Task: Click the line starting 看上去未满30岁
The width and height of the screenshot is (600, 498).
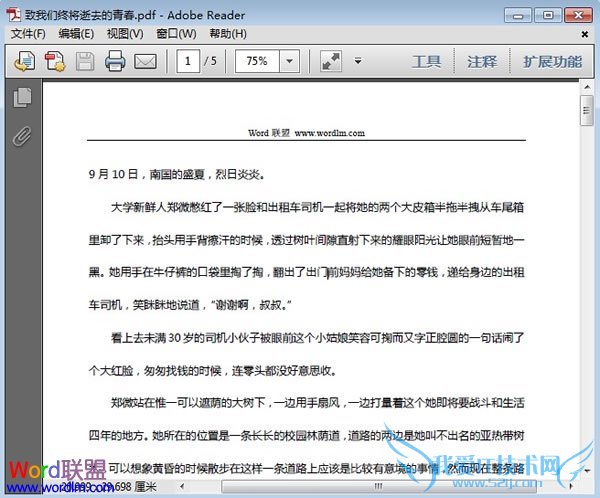Action: pyautogui.click(x=317, y=338)
